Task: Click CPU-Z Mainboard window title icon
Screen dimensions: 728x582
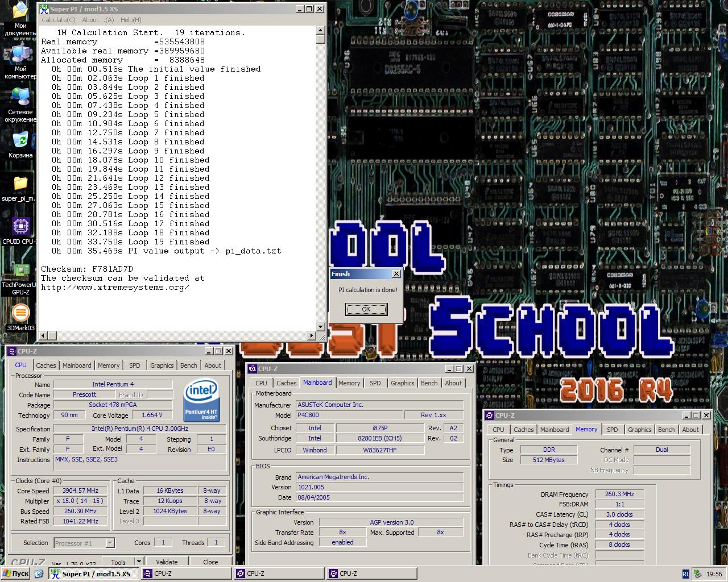Action: [252, 369]
